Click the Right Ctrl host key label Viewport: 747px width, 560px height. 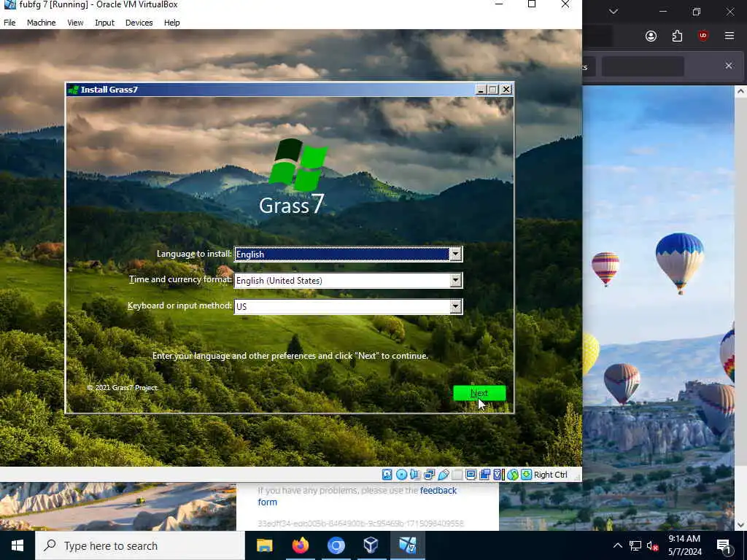(551, 475)
